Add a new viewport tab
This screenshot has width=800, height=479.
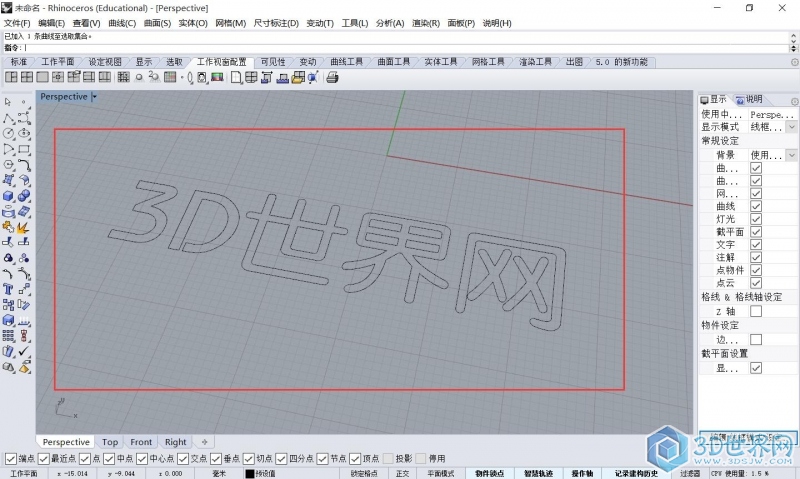click(x=205, y=442)
